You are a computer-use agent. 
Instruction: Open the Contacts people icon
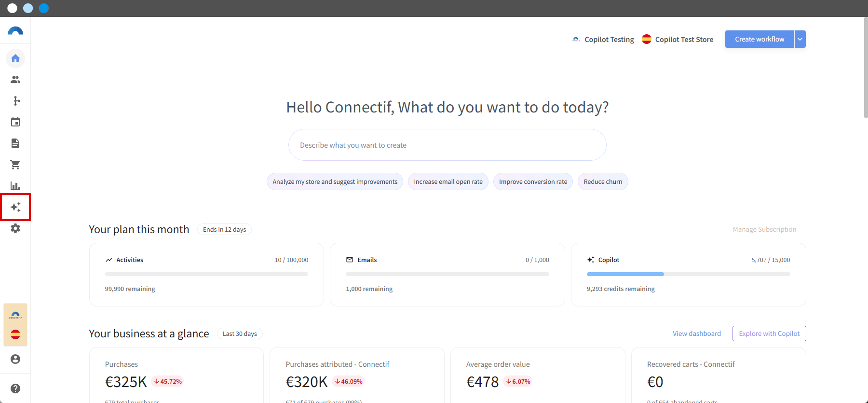[x=15, y=80]
